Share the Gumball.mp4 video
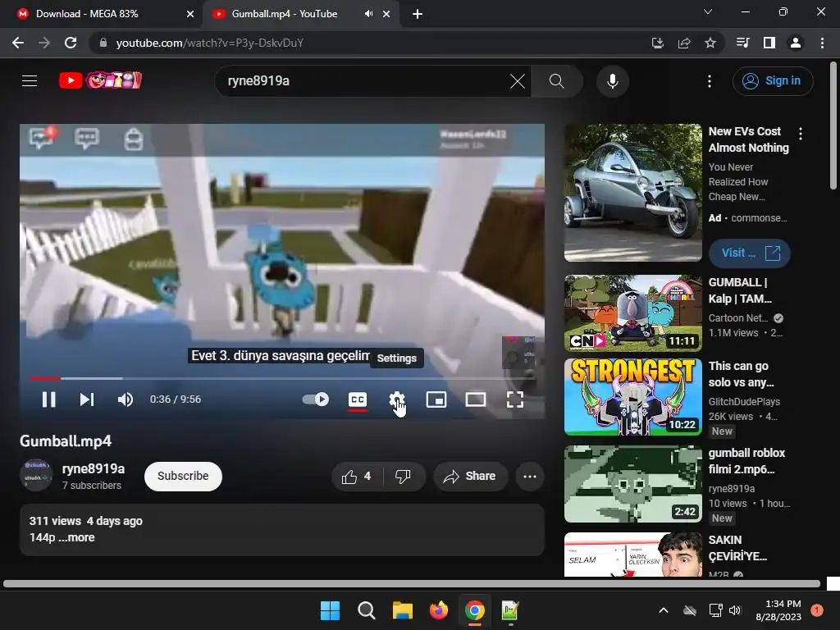Image resolution: width=840 pixels, height=630 pixels. (x=470, y=477)
